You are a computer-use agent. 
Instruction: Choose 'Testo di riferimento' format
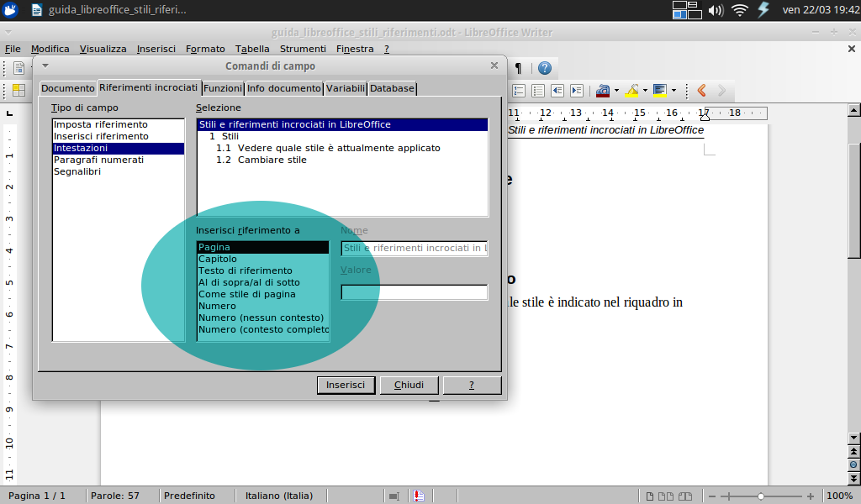pyautogui.click(x=263, y=270)
